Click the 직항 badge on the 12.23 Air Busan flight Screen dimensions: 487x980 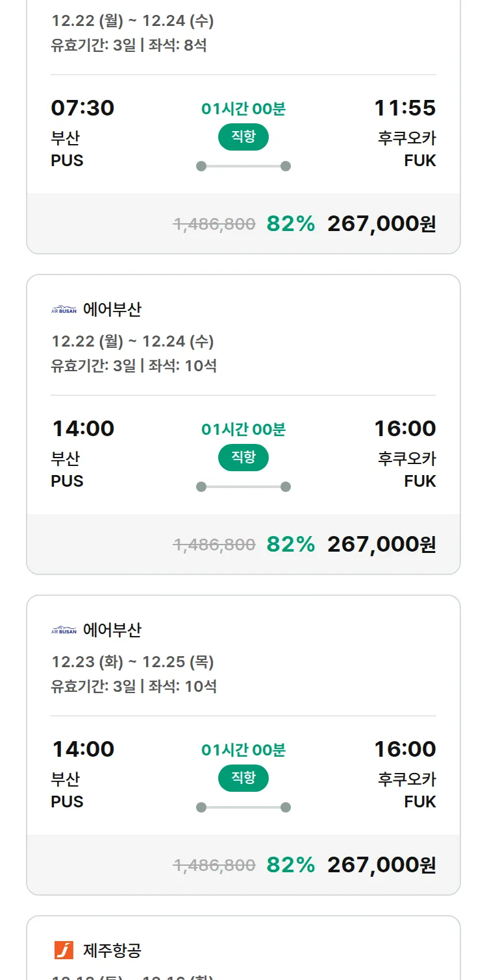(x=243, y=778)
